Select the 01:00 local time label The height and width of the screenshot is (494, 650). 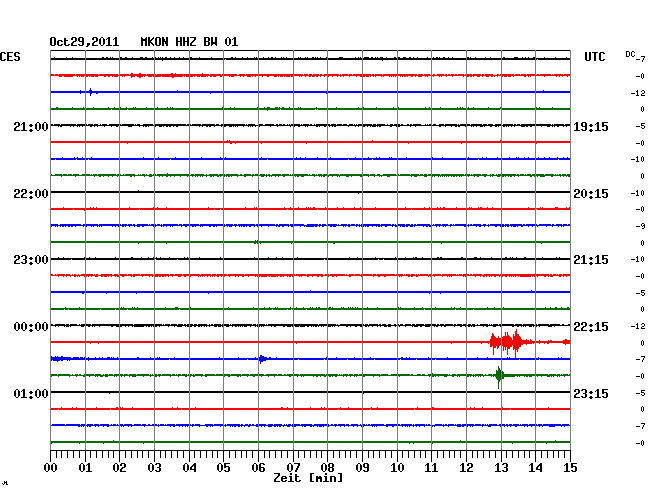click(31, 393)
